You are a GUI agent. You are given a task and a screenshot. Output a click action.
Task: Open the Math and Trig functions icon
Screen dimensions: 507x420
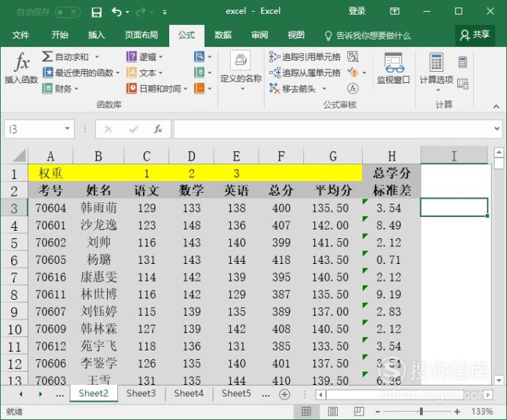click(199, 73)
